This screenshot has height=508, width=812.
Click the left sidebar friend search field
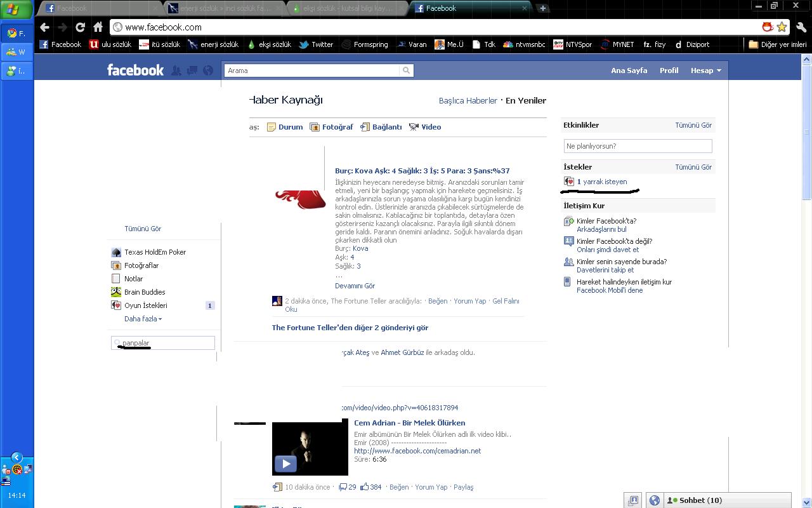(x=163, y=343)
